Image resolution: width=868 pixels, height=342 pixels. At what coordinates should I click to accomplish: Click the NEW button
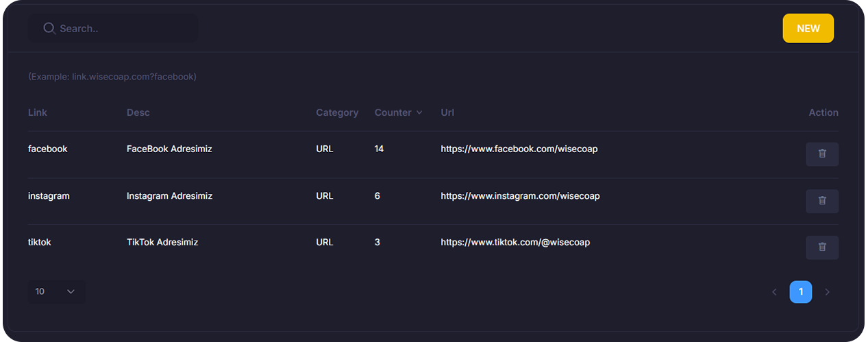808,29
